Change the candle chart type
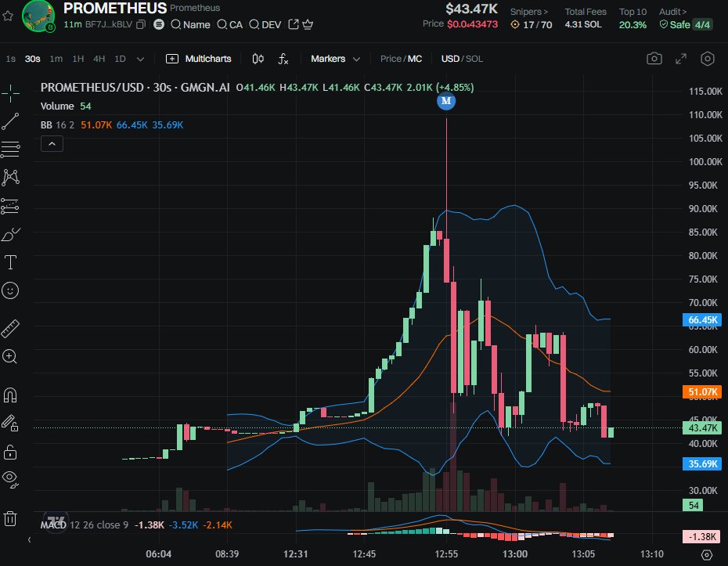This screenshot has height=566, width=728. [258, 59]
